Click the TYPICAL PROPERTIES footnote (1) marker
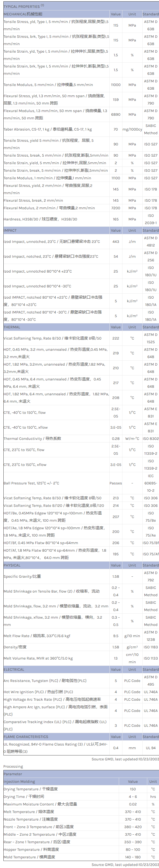This screenshot has width=159, height=868. pyautogui.click(x=42, y=5)
